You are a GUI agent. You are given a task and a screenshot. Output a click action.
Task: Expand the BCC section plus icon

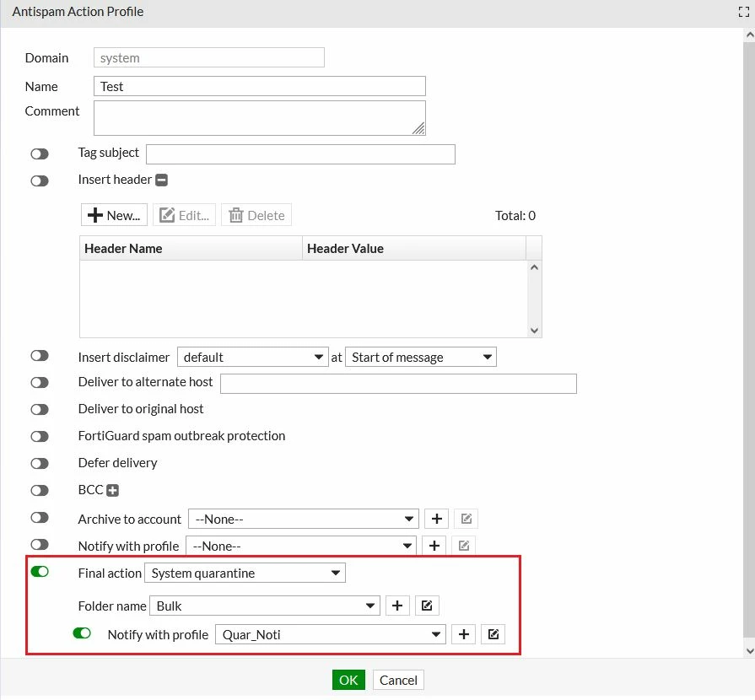(x=113, y=490)
